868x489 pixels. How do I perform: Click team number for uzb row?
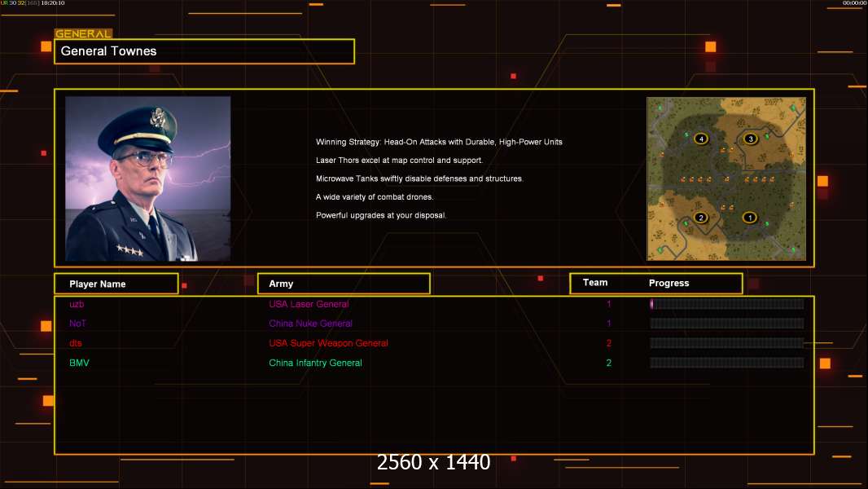pyautogui.click(x=609, y=304)
